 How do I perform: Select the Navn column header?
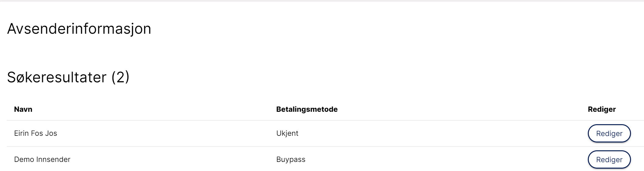pos(23,109)
